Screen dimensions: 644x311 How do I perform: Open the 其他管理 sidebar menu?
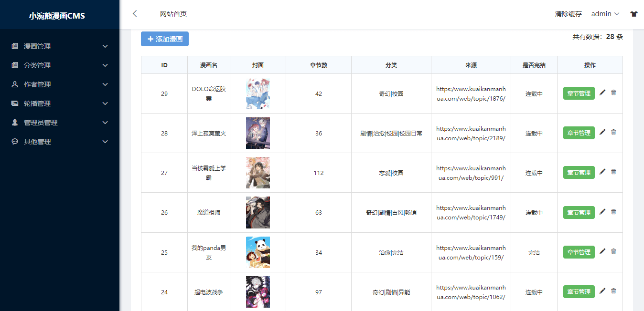point(60,142)
